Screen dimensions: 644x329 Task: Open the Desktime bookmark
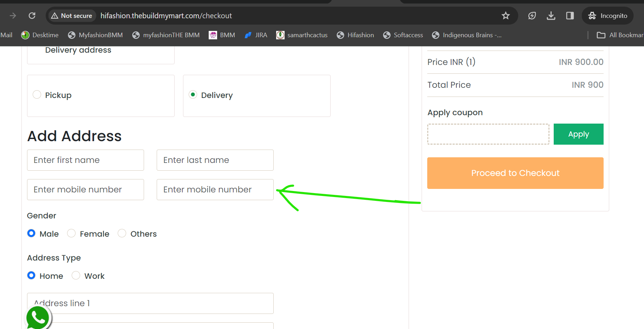click(x=40, y=35)
